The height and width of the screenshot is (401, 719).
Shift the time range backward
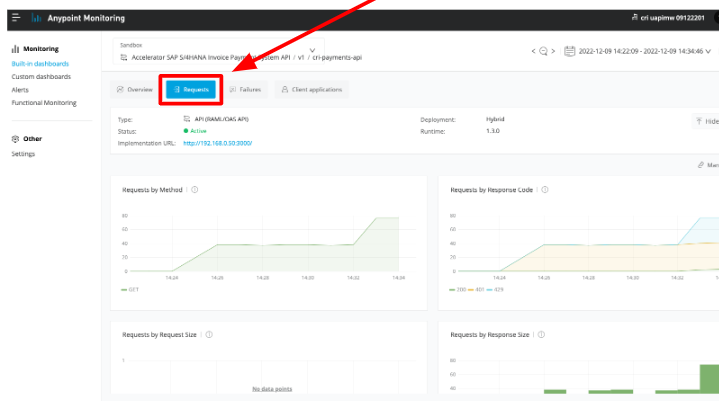click(533, 51)
